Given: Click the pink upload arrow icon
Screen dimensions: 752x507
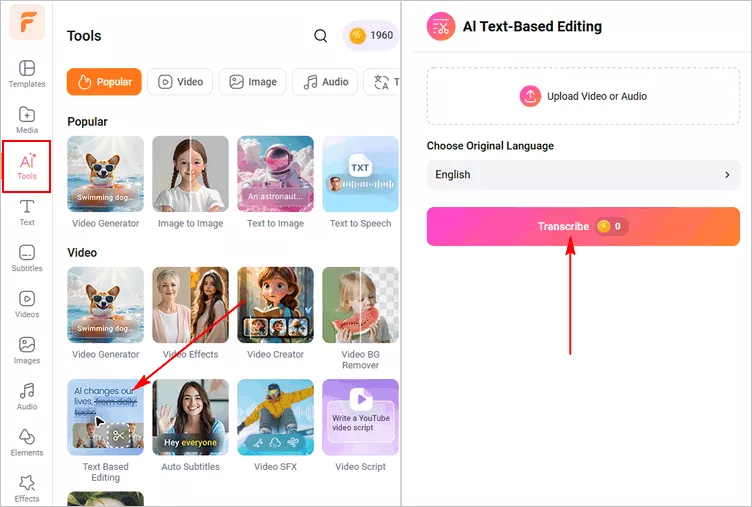Looking at the screenshot, I should pyautogui.click(x=530, y=96).
